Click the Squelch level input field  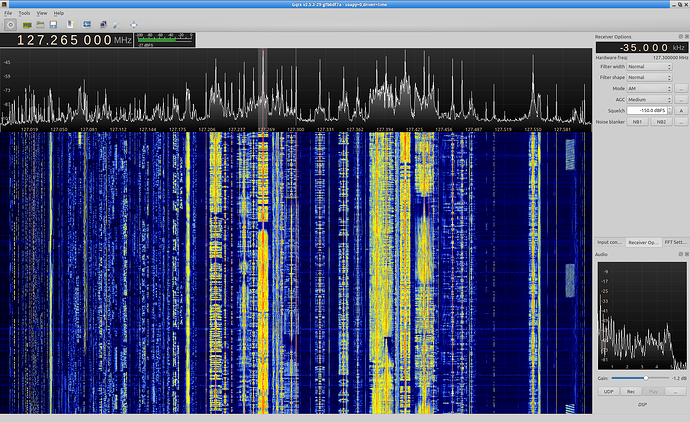pos(647,110)
